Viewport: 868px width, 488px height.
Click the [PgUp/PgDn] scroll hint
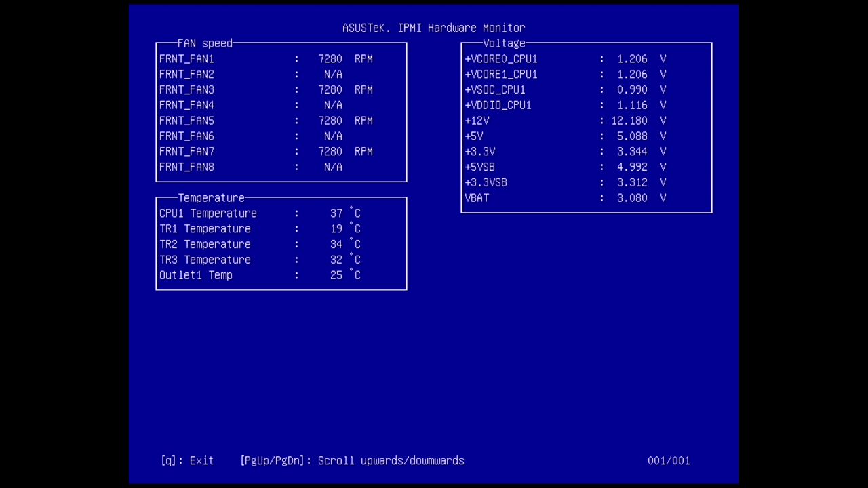tap(352, 460)
